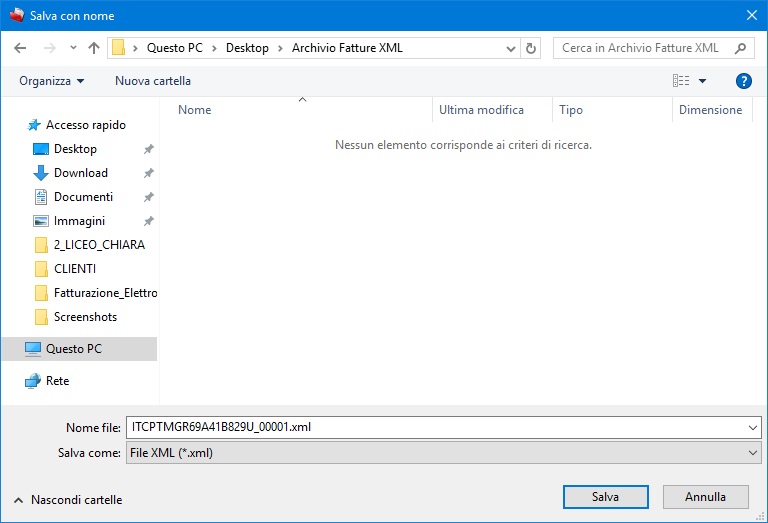This screenshot has height=523, width=768.
Task: Expand the Salva come file type dropdown
Action: point(753,453)
